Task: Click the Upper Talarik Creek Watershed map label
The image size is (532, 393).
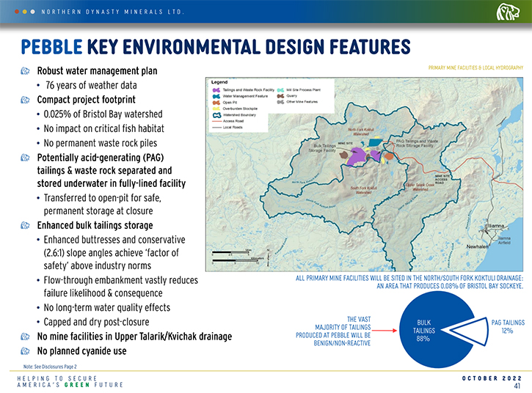Action: (x=420, y=187)
